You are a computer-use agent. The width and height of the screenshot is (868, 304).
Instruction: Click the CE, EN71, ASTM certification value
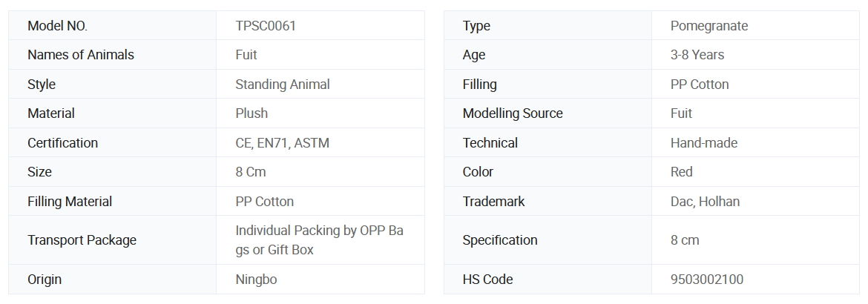click(282, 143)
